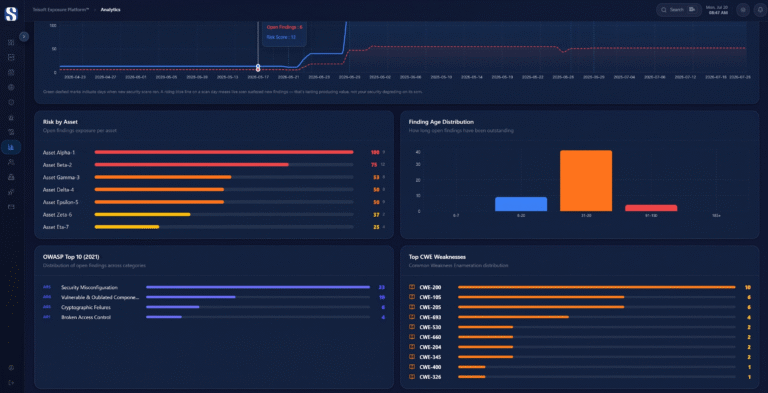Click the Risk Score tooltip value
The image size is (768, 393).
click(281, 37)
